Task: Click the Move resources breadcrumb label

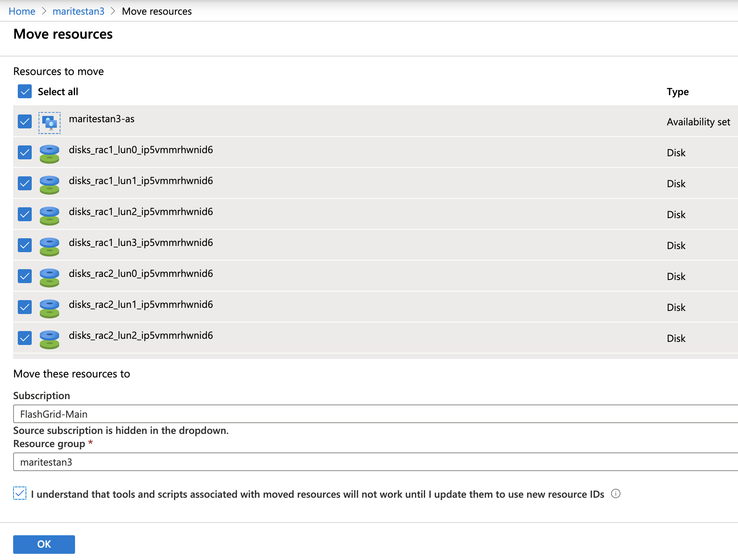Action: 157,11
